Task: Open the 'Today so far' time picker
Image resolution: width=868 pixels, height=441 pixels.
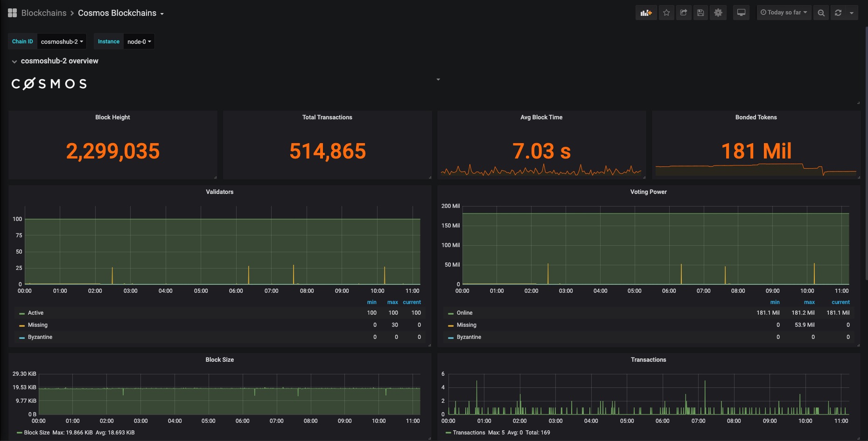Action: click(784, 13)
